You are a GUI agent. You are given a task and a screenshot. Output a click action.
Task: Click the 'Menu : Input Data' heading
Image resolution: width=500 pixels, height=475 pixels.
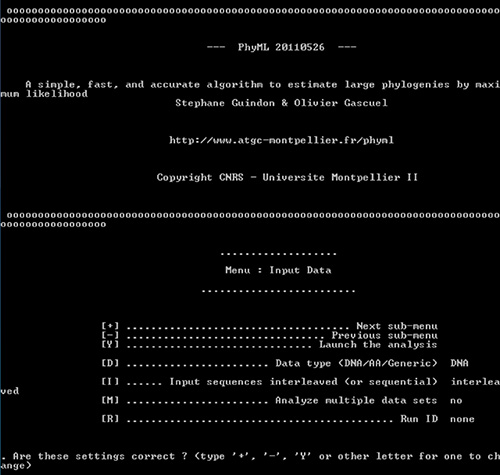(278, 270)
